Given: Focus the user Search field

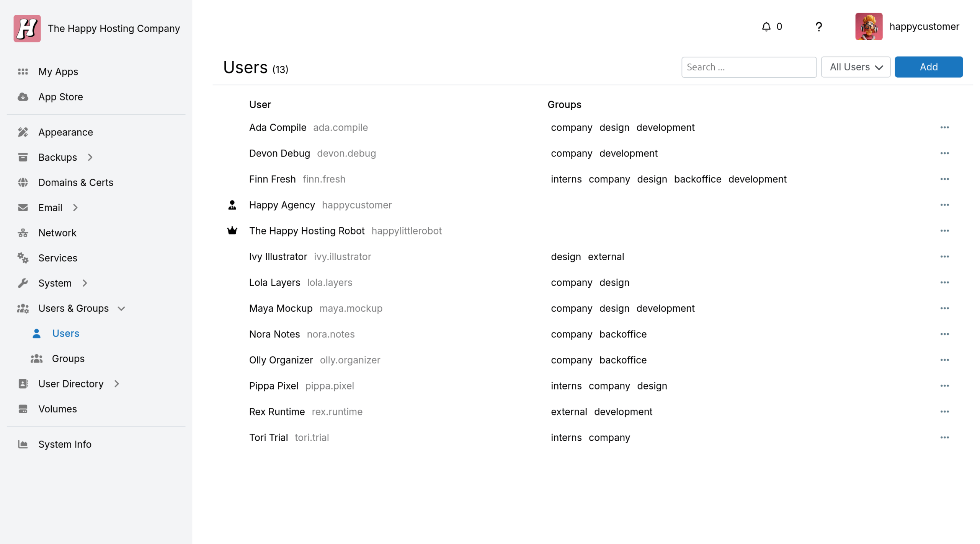Looking at the screenshot, I should pos(748,67).
